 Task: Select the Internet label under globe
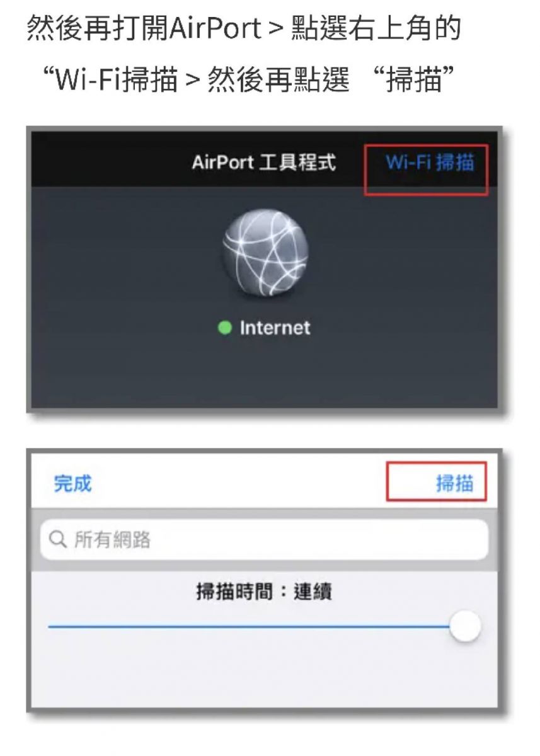(275, 328)
